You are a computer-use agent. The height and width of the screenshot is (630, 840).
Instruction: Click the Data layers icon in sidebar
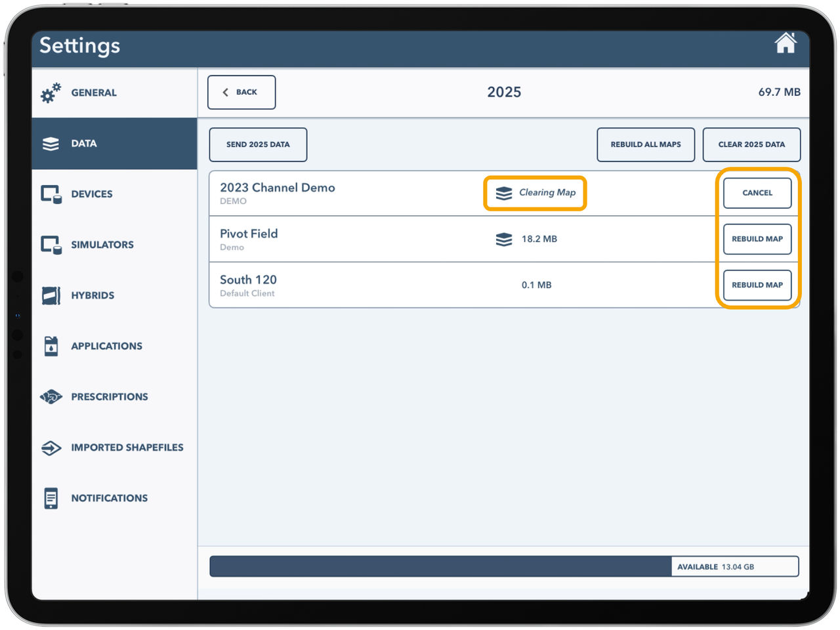pyautogui.click(x=51, y=144)
